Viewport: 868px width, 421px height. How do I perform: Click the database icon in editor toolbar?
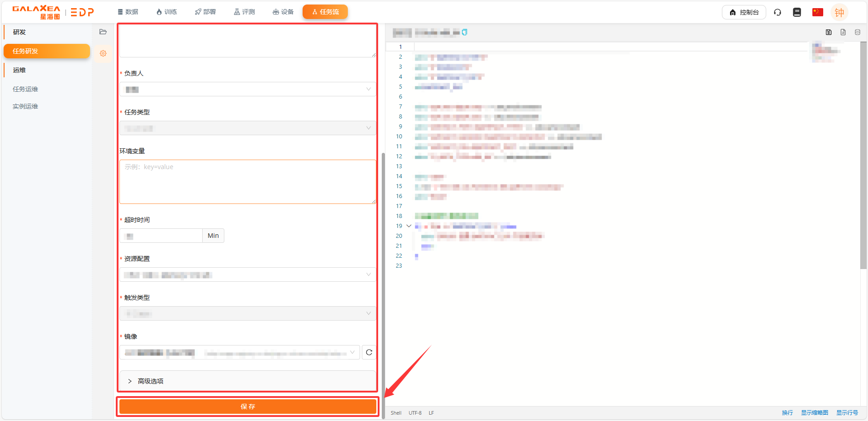pos(858,32)
